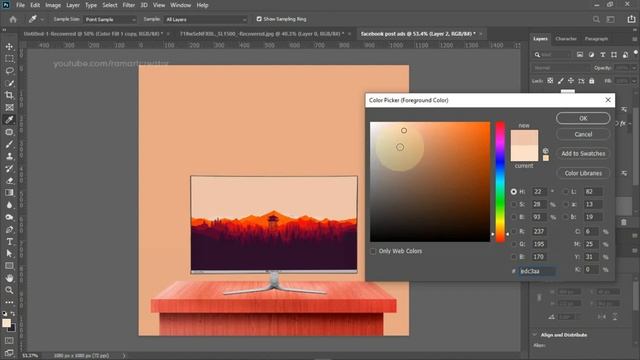The width and height of the screenshot is (640, 360).
Task: Select the R red radio button
Action: click(x=513, y=231)
